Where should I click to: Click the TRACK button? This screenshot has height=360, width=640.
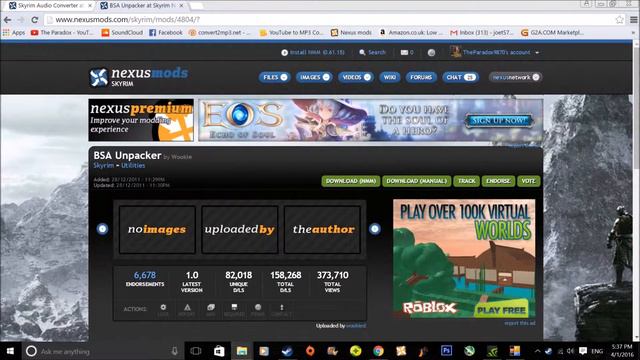click(x=467, y=181)
